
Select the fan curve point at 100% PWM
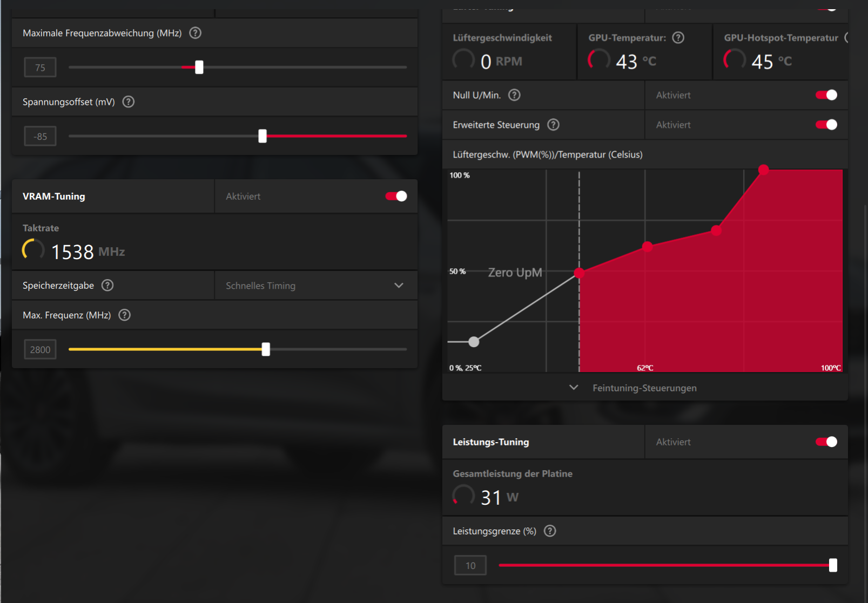[x=763, y=170]
